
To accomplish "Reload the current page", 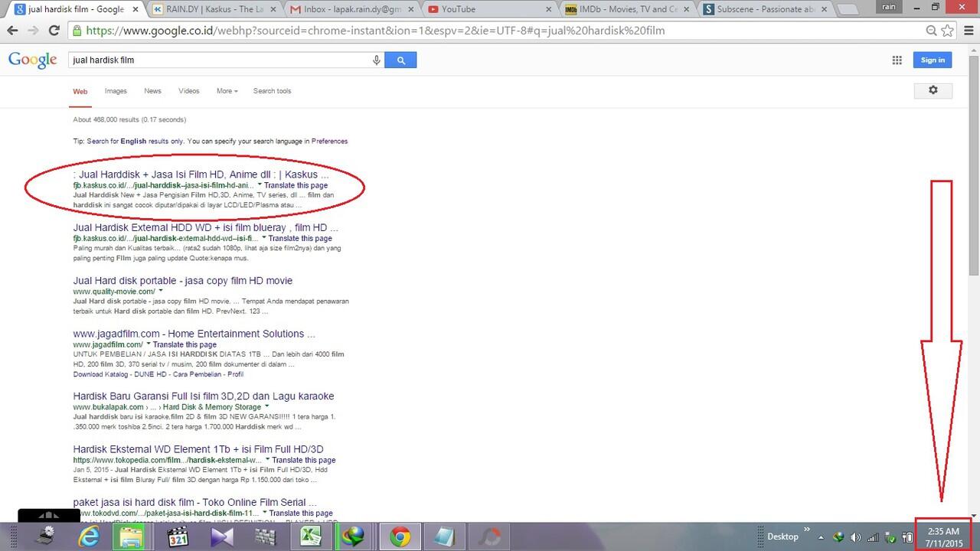I will [x=54, y=31].
